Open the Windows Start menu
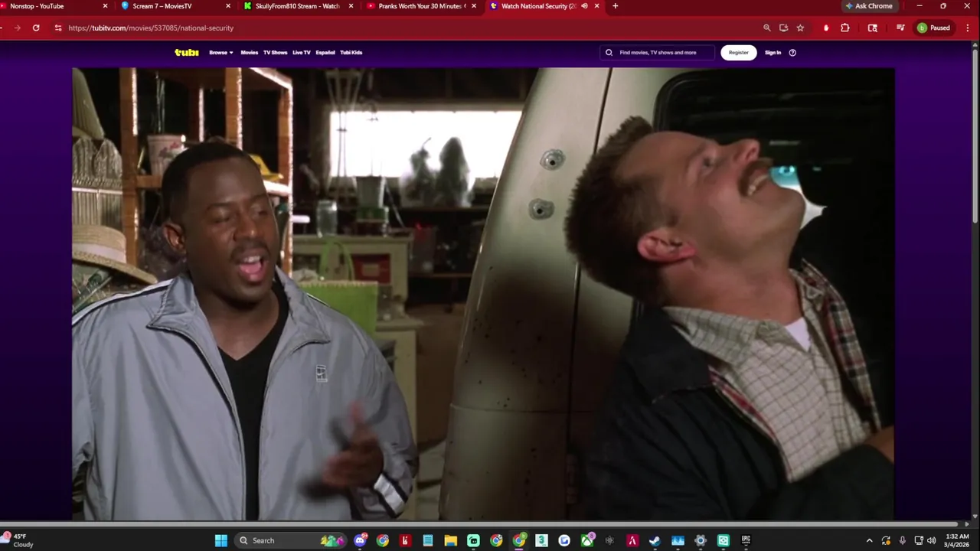 click(220, 541)
